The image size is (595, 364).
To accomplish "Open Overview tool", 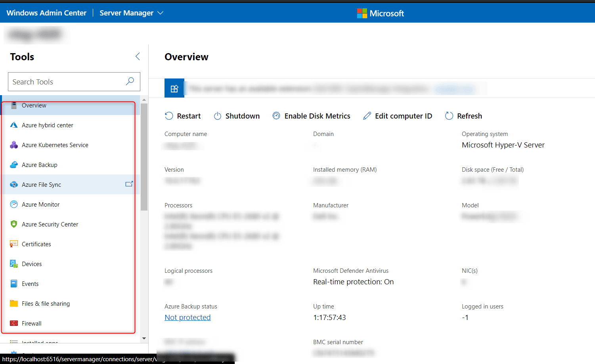I will point(70,105).
